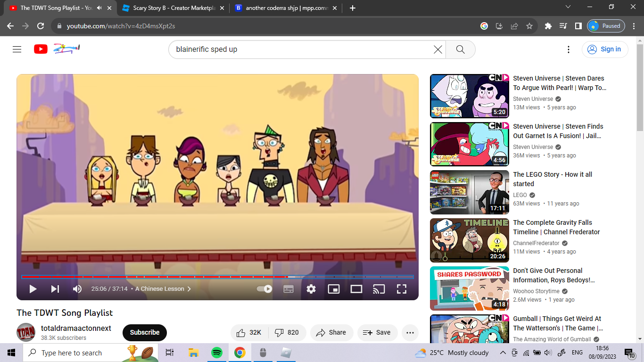Open 'Don't Give Out Personal Information' thumbnail
644x362 pixels.
point(470,288)
